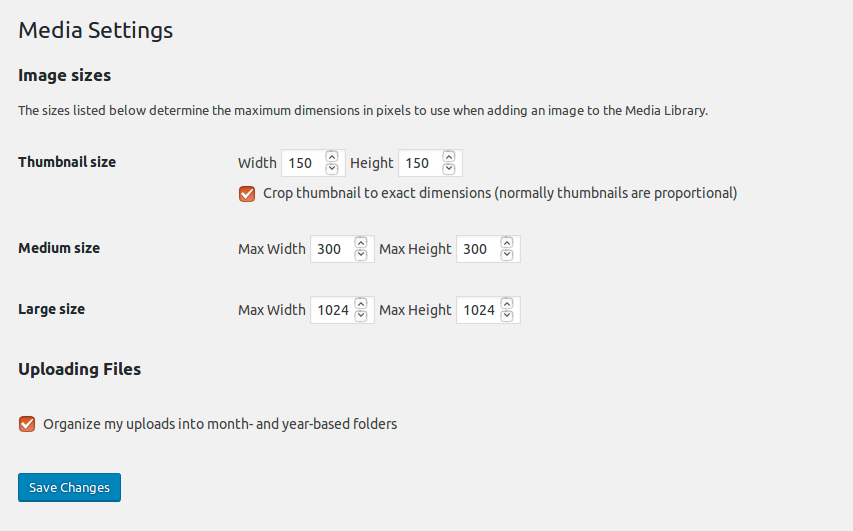Click into Medium size Max Width field
This screenshot has height=531, width=853.
click(x=330, y=249)
